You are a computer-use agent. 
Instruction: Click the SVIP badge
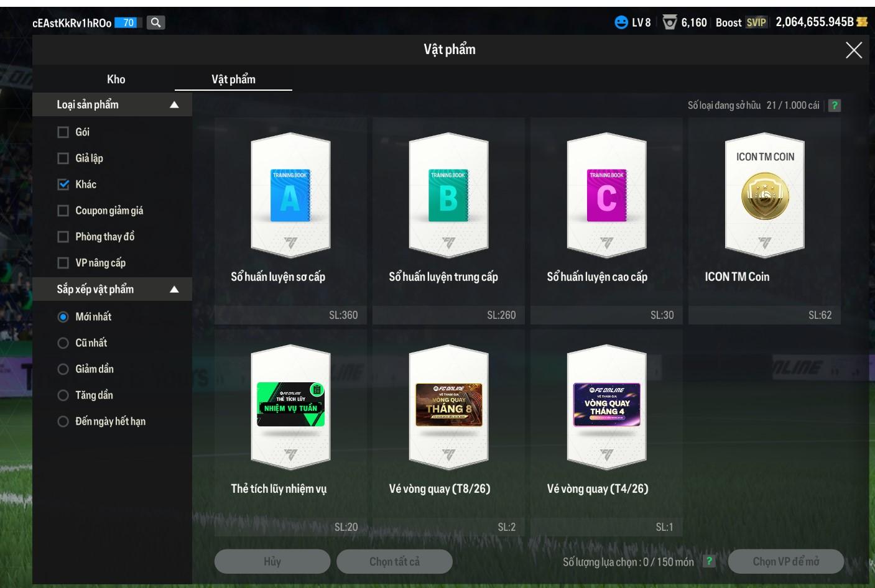(756, 22)
